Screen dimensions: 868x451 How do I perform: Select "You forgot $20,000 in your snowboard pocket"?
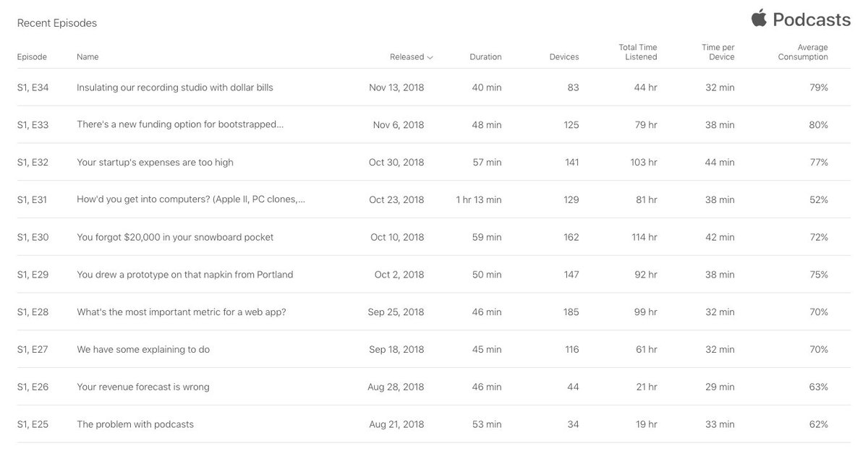[175, 238]
